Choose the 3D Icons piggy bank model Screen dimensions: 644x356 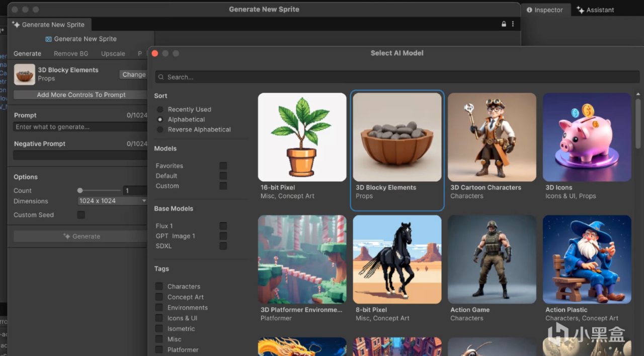[x=587, y=137]
